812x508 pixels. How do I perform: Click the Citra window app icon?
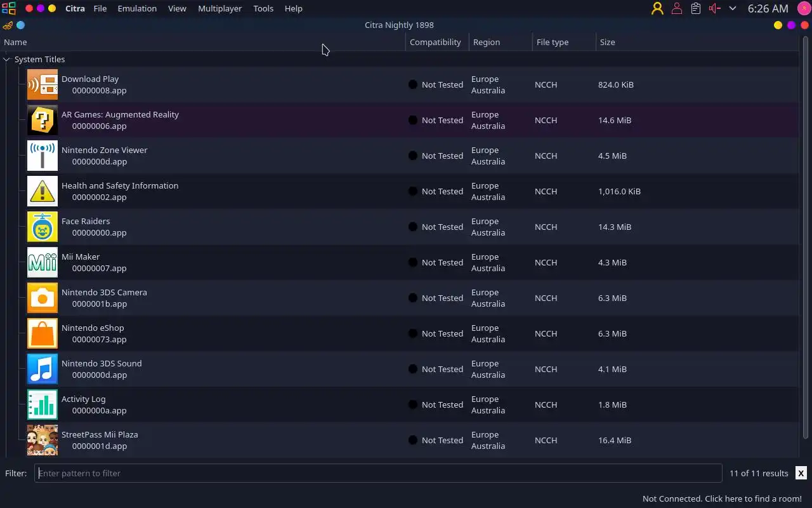8,25
